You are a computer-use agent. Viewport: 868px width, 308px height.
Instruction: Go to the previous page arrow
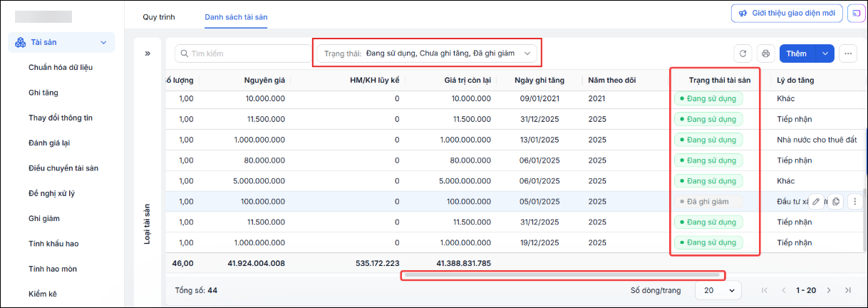[785, 290]
